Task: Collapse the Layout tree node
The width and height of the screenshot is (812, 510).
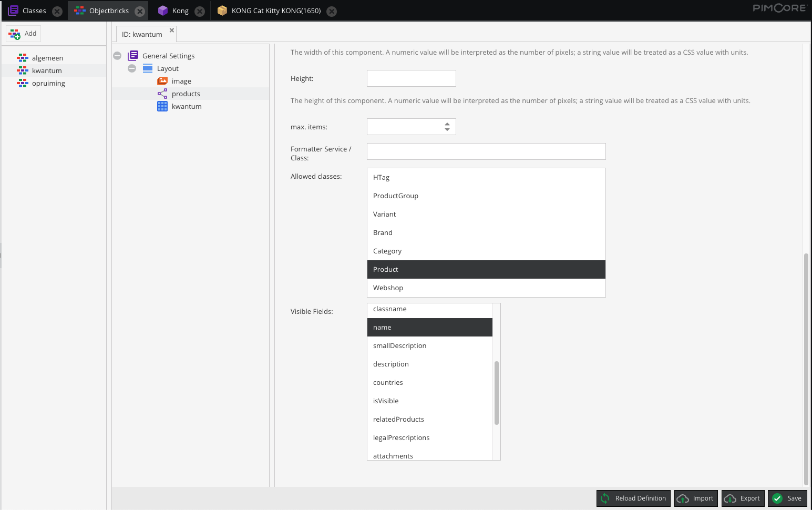Action: point(131,68)
